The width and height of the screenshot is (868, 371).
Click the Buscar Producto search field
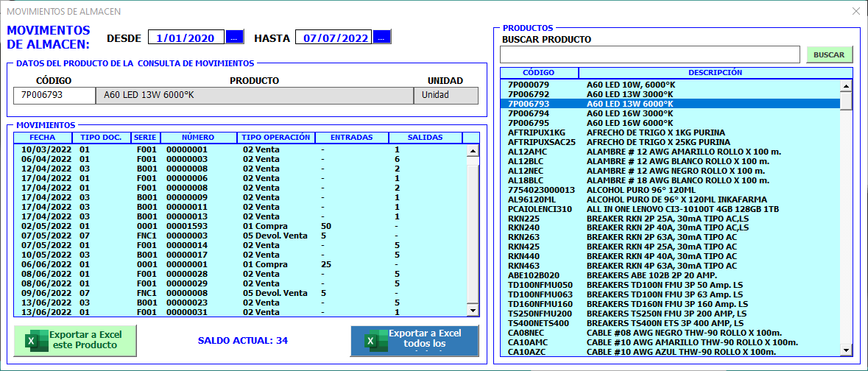pyautogui.click(x=650, y=54)
